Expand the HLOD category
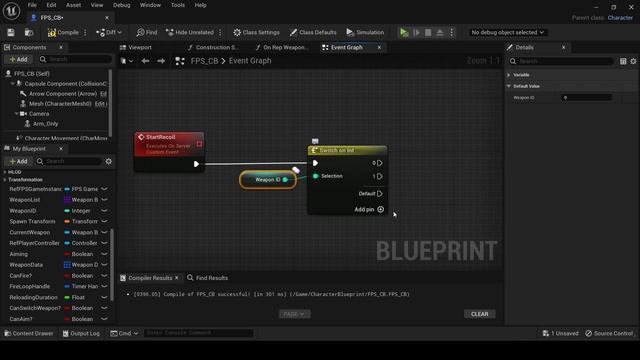Viewport: 640px width, 360px height. click(5, 172)
